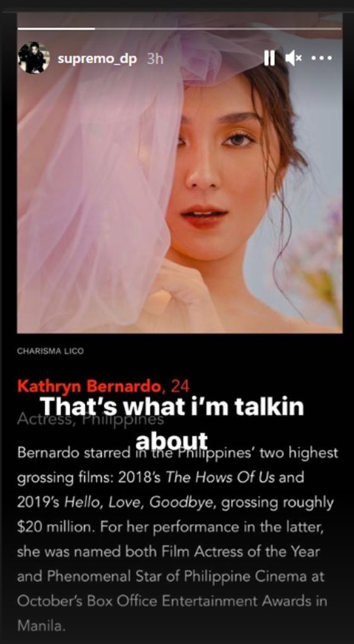Tap the supremo_dp username

[x=97, y=58]
